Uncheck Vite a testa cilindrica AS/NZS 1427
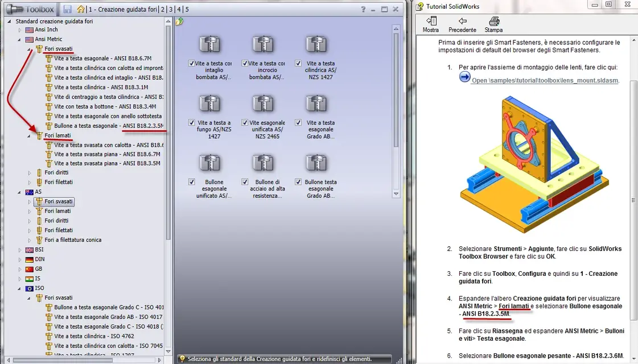The height and width of the screenshot is (364, 638). 298,64
